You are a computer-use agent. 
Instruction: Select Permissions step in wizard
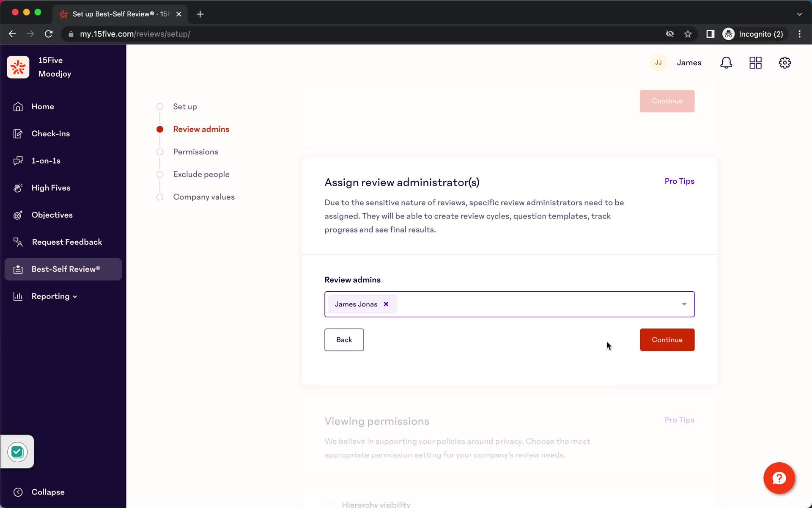(x=196, y=152)
